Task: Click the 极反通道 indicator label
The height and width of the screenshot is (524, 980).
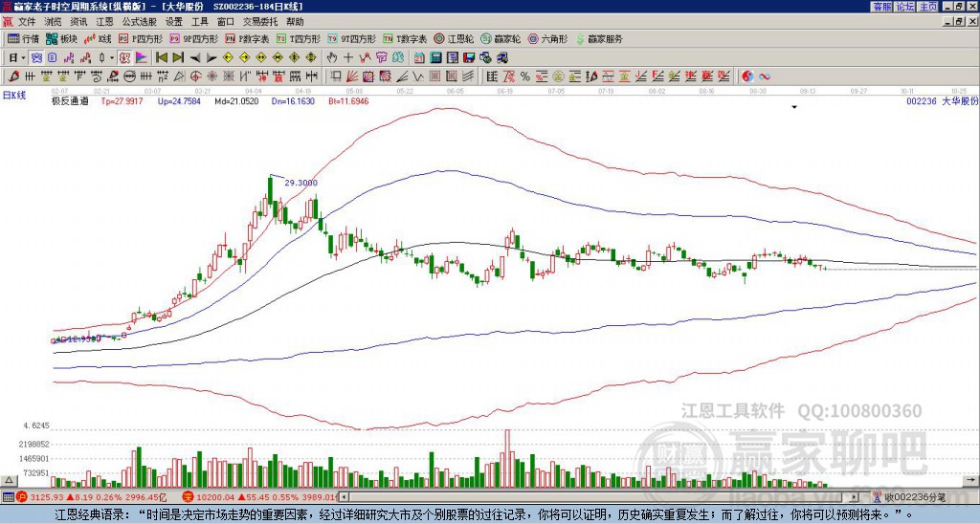Action: (69, 100)
